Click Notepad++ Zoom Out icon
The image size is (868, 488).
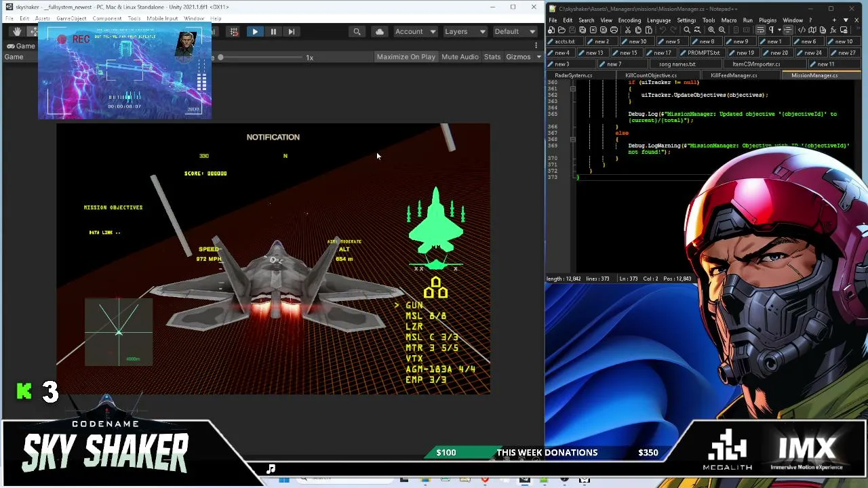tap(722, 30)
